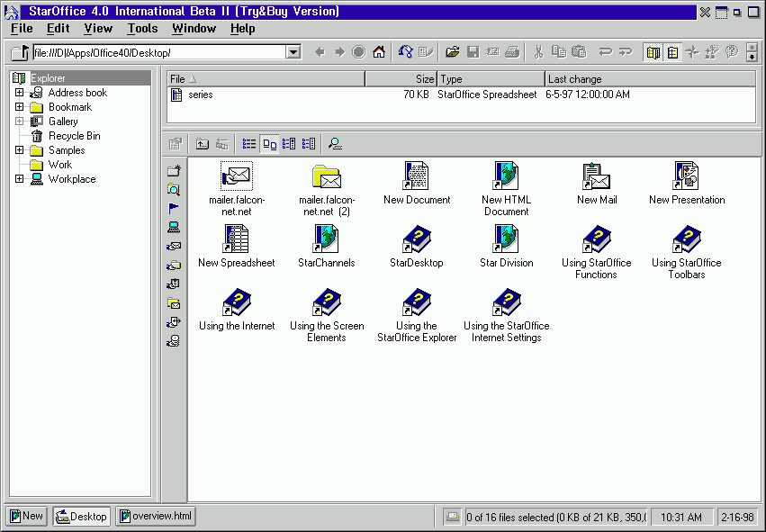Viewport: 766px width, 532px height.
Task: Go up one folder level icon
Action: click(x=203, y=144)
